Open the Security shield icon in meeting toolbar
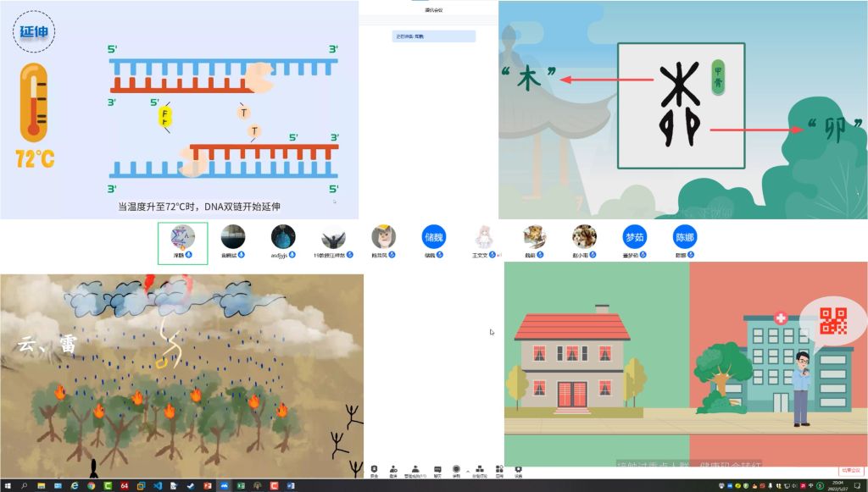This screenshot has height=492, width=868. pos(375,470)
